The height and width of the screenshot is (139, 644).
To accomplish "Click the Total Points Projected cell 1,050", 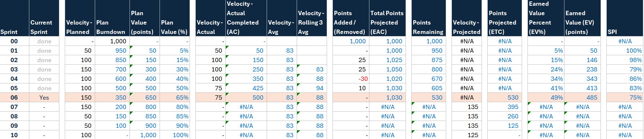I will [x=386, y=69].
